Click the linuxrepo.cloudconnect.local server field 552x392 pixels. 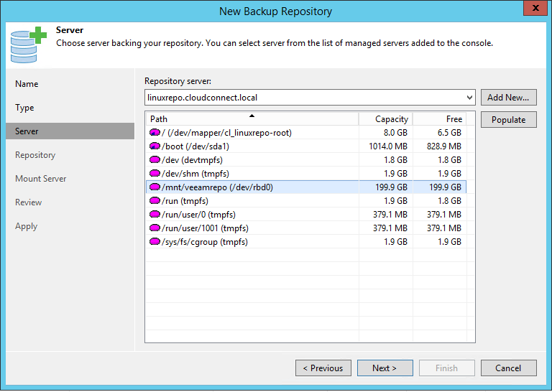[x=310, y=98]
